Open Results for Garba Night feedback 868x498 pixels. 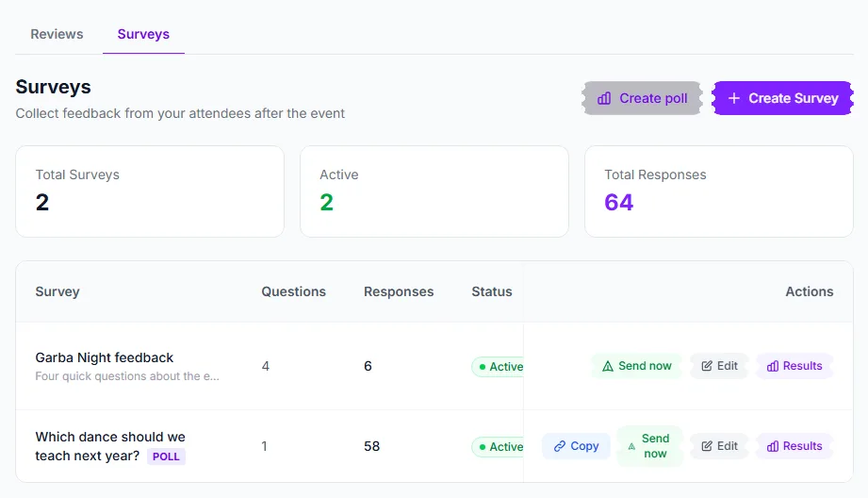[x=794, y=366]
